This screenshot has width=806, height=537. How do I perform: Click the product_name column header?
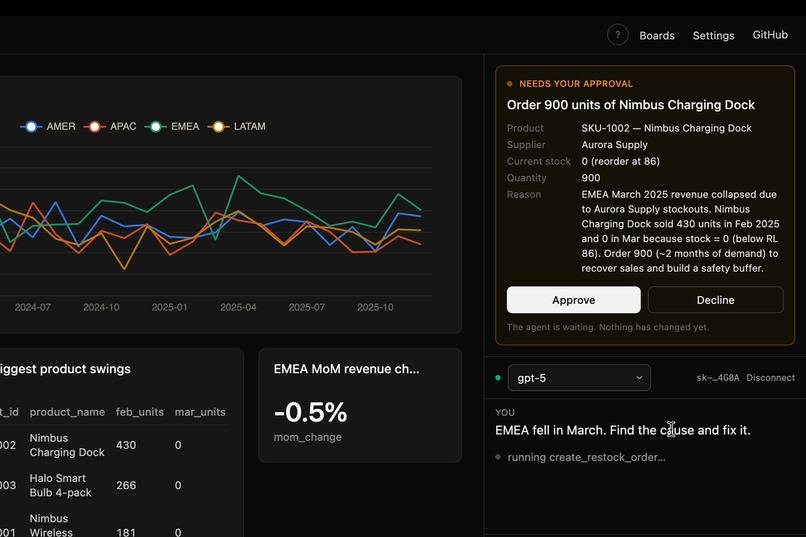pos(67,412)
